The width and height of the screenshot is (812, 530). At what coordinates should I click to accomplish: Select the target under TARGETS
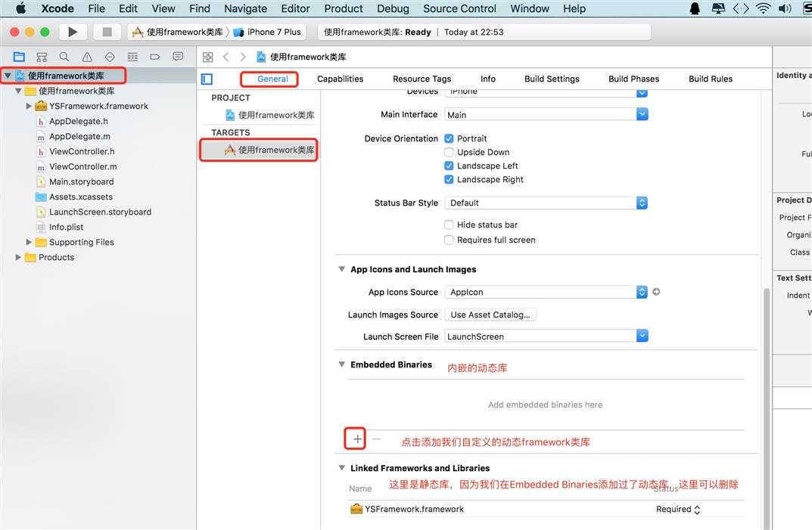pos(259,150)
